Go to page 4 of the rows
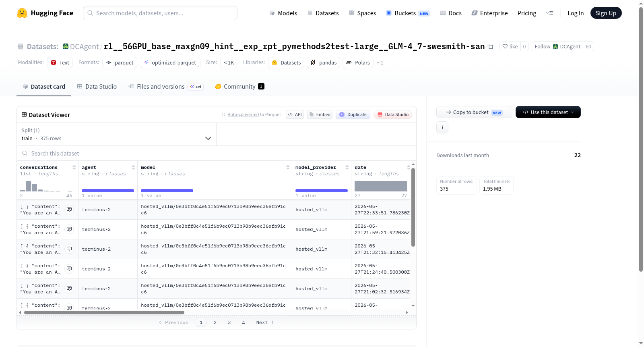The height and width of the screenshot is (347, 644). [243, 322]
